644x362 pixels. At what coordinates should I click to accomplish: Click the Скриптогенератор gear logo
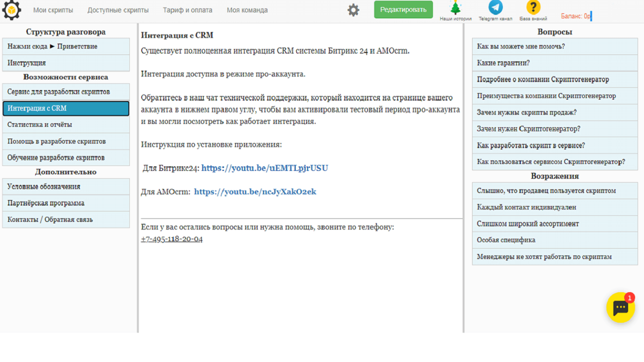tap(11, 10)
